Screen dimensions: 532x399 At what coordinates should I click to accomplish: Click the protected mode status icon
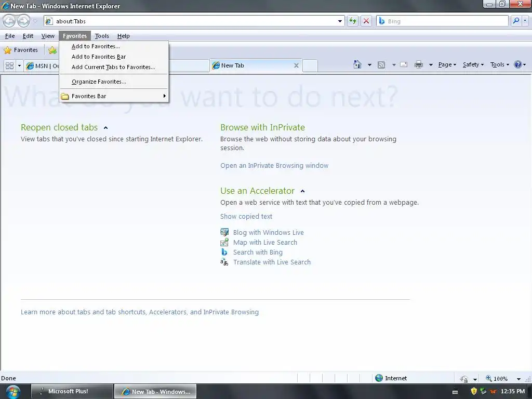pos(464,379)
